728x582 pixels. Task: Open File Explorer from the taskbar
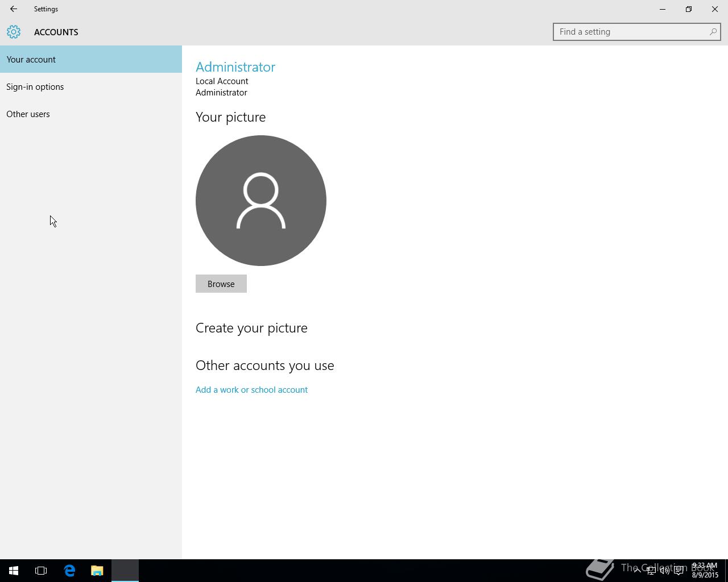click(97, 571)
